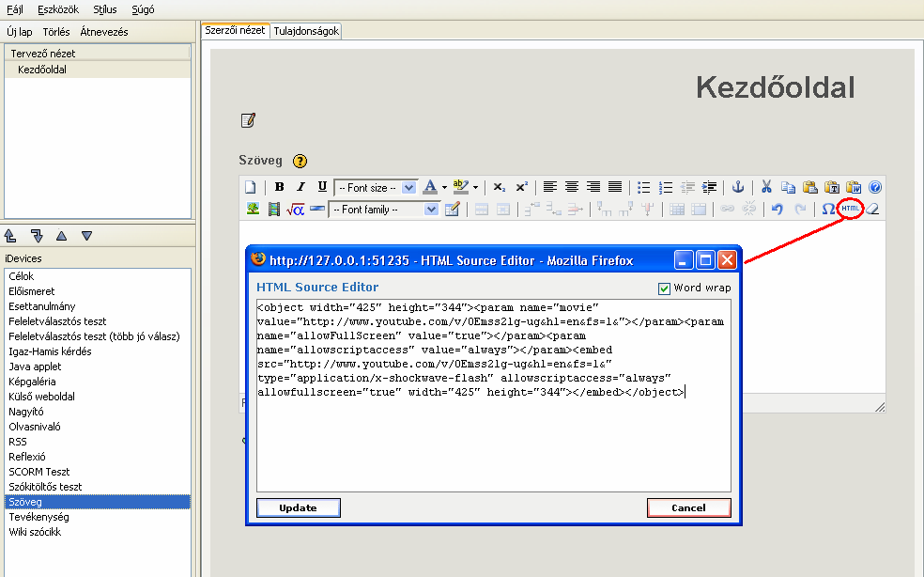
Task: Open the Súgó menu
Action: point(143,9)
